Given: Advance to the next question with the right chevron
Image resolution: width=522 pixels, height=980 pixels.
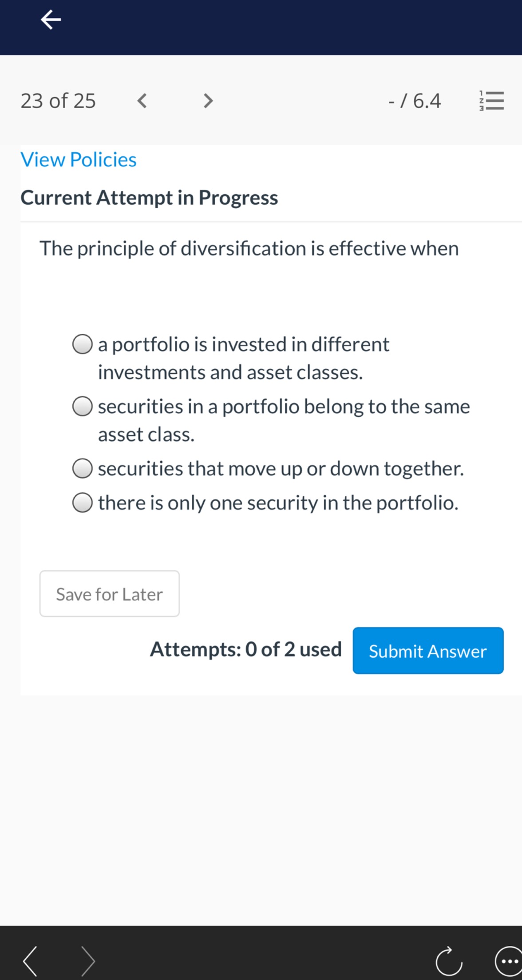Looking at the screenshot, I should click(207, 101).
